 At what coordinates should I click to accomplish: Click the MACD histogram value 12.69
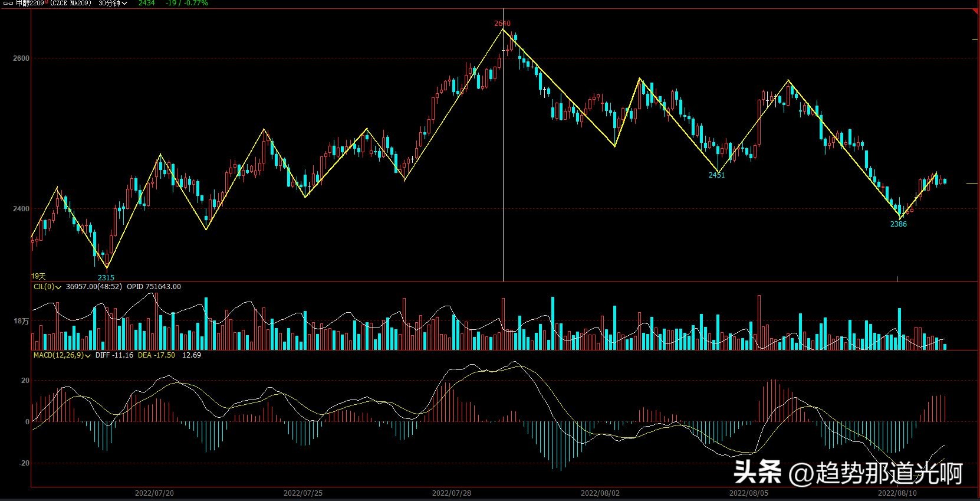[x=192, y=355]
